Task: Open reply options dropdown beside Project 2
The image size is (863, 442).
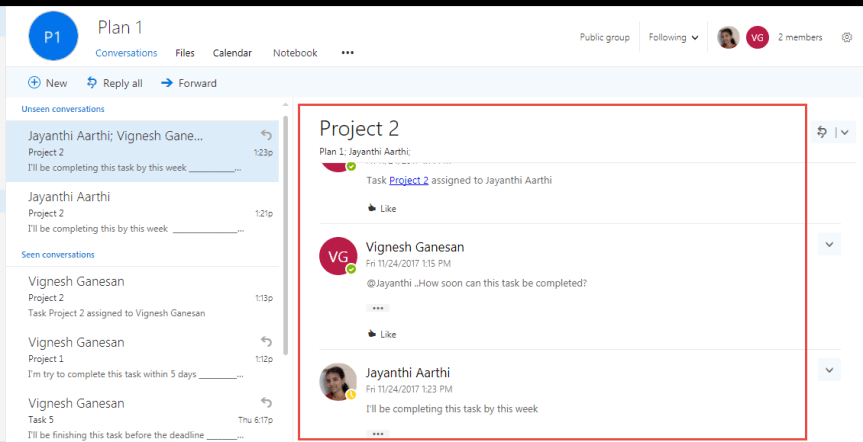Action: (844, 132)
